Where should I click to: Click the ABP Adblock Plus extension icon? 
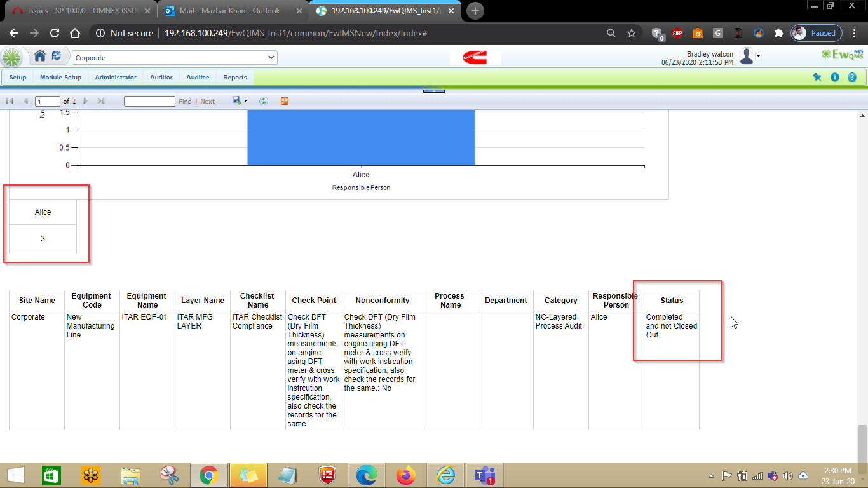click(677, 33)
